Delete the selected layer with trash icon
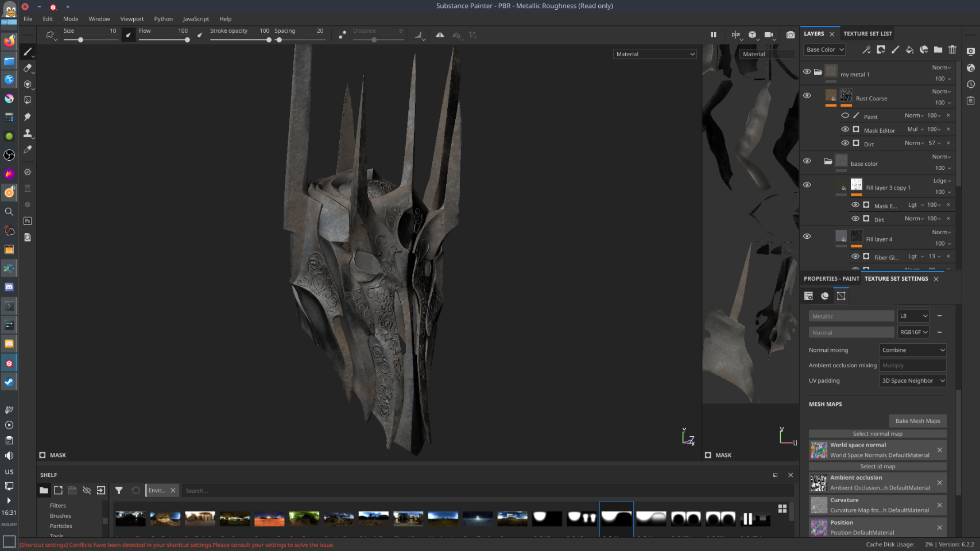Screen dimensions: 980x551 [x=952, y=50]
